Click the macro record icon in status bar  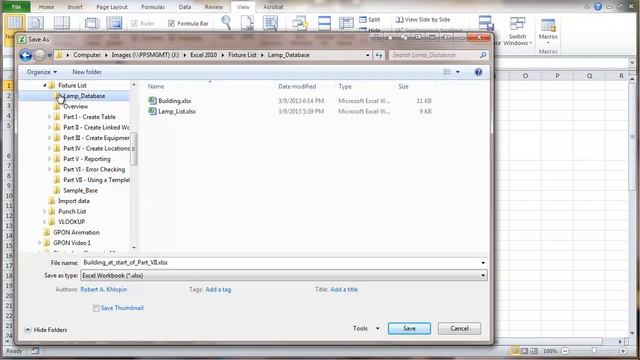click(x=35, y=351)
